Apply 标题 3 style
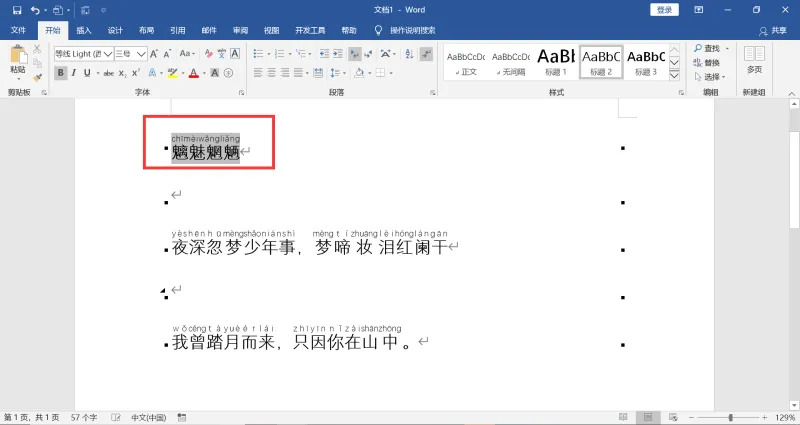Image resolution: width=800 pixels, height=425 pixels. pyautogui.click(x=645, y=62)
